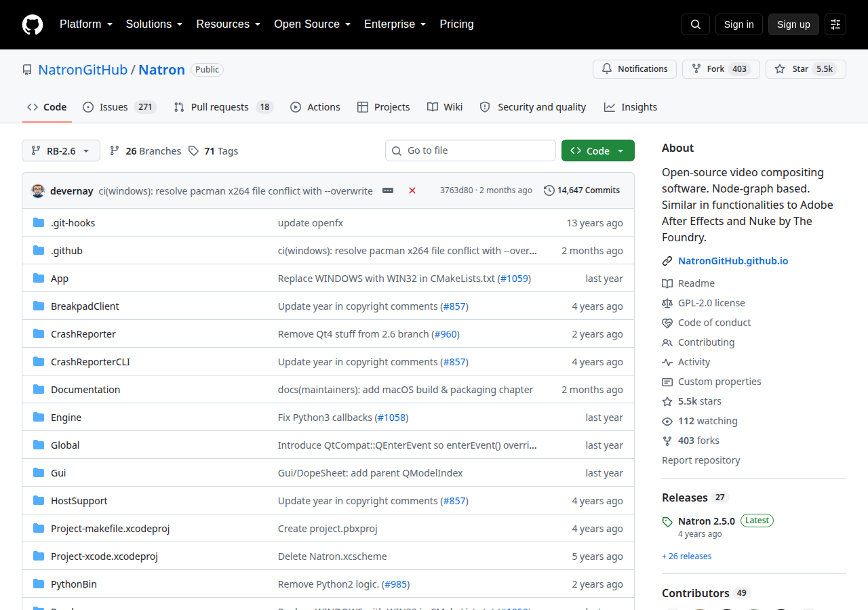Click the Pricing link

click(456, 24)
